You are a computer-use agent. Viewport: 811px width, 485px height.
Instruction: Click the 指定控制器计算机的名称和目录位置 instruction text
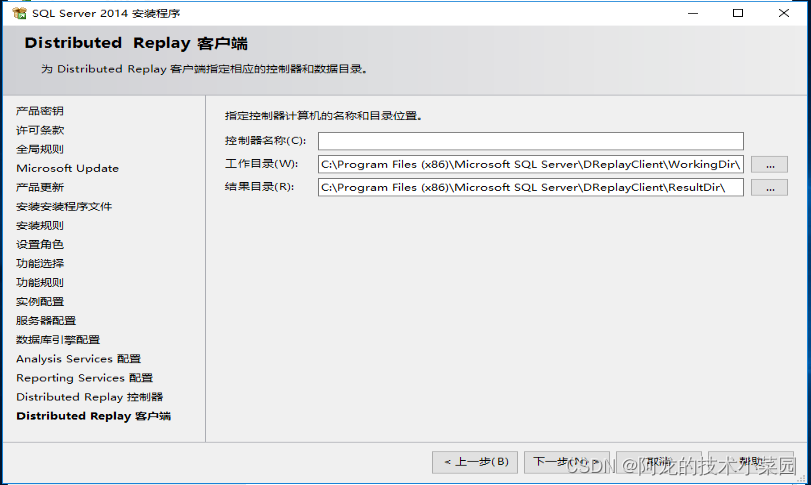(x=323, y=116)
